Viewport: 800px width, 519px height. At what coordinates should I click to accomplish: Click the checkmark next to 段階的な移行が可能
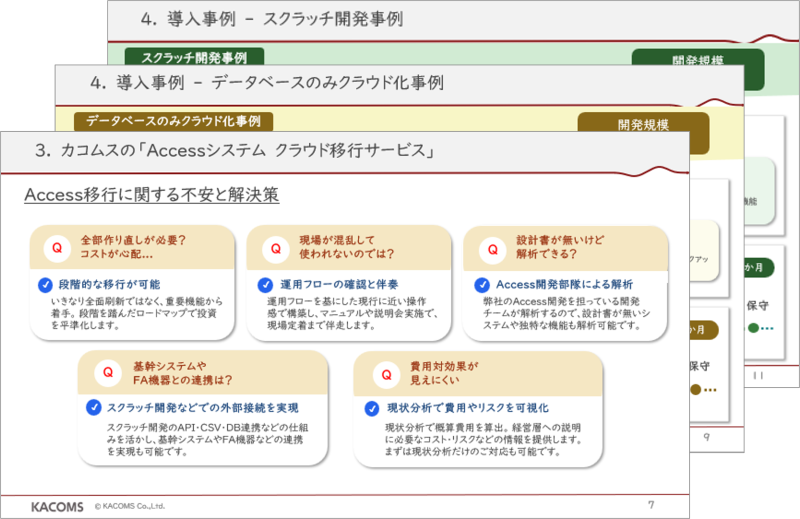click(x=45, y=284)
